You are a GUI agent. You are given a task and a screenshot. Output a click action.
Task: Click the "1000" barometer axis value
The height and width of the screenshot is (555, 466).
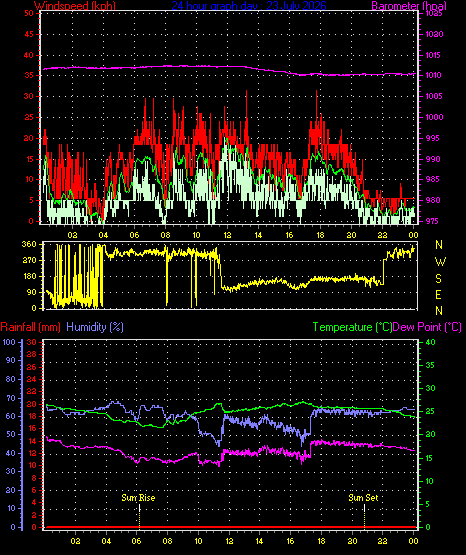[434, 117]
